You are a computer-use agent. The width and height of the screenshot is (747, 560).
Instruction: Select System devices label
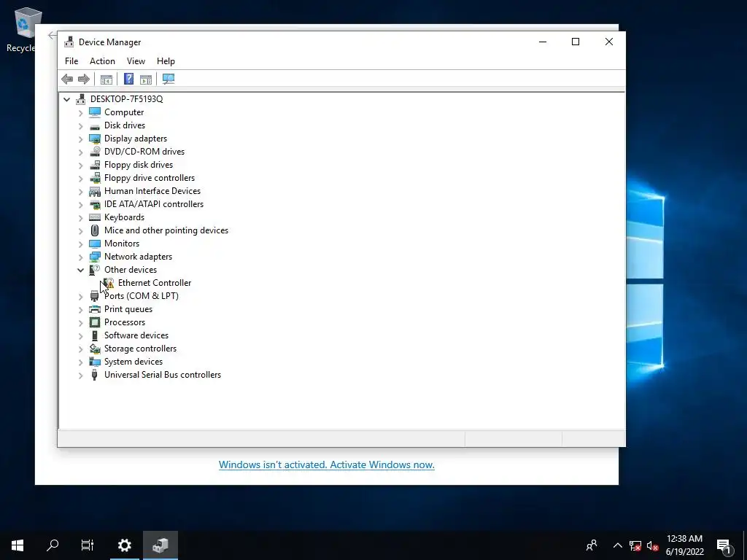133,362
